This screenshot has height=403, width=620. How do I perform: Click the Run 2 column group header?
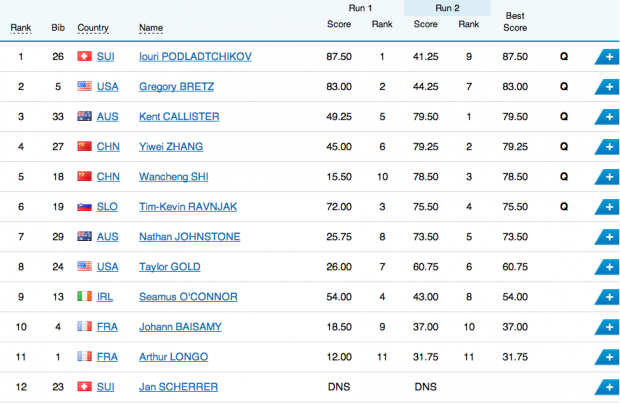pyautogui.click(x=447, y=6)
